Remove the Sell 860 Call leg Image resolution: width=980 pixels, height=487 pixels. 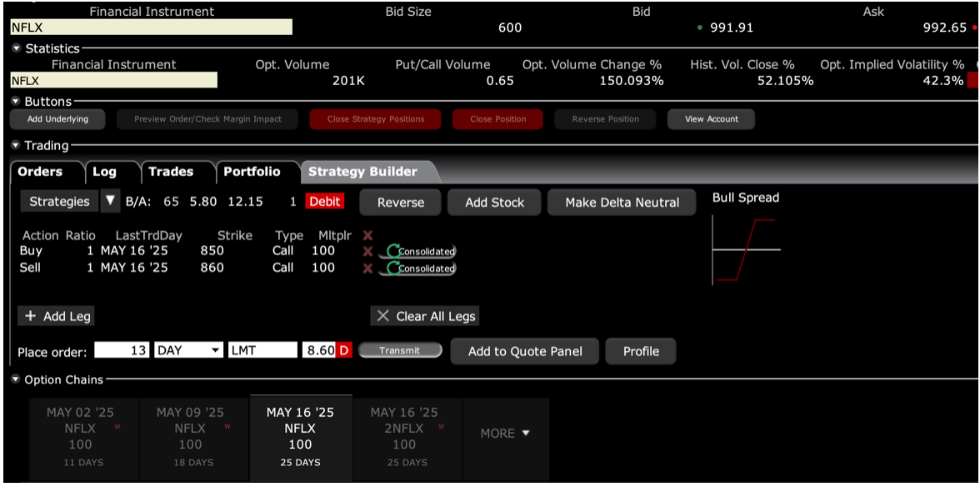click(367, 269)
